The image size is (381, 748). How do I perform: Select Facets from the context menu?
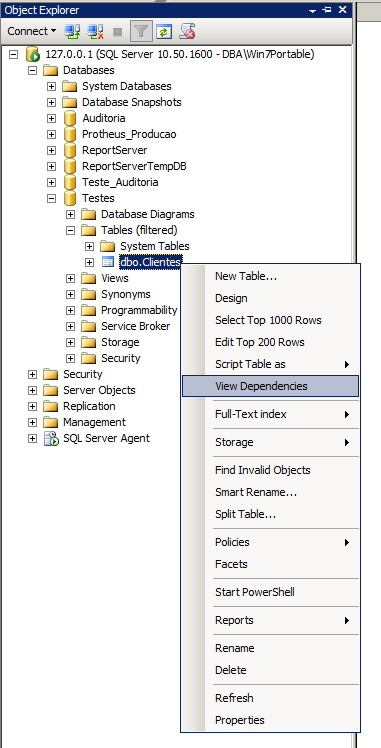pyautogui.click(x=270, y=564)
